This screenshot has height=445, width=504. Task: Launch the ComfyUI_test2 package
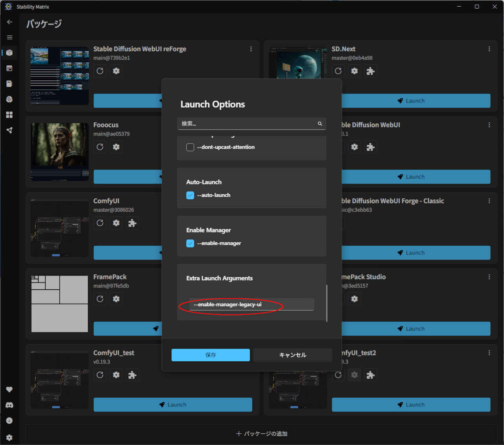[x=411, y=405]
